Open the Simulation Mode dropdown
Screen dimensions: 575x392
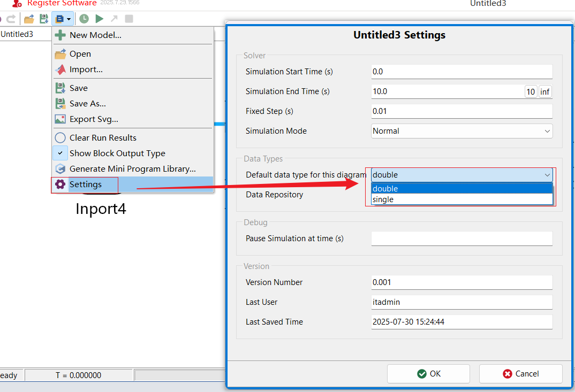(x=461, y=131)
